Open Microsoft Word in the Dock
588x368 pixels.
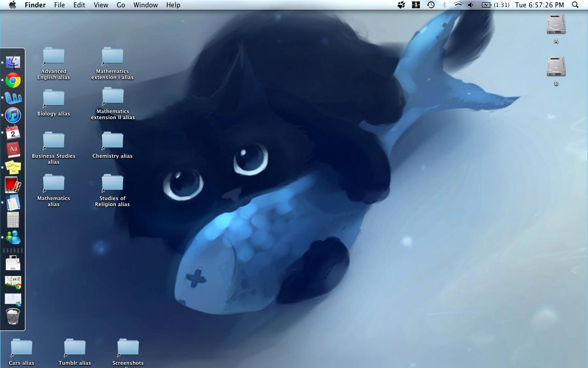[13, 98]
